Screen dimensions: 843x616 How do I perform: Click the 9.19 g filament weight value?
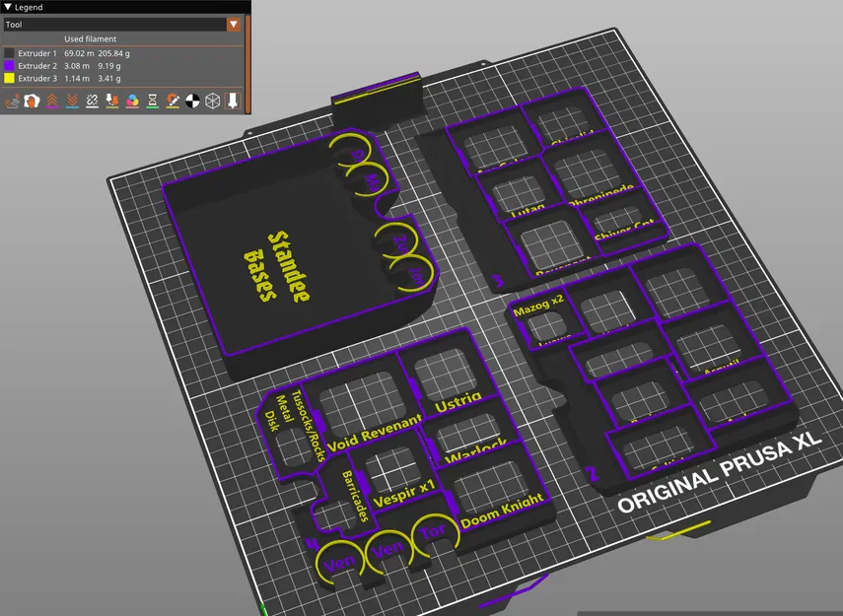(109, 66)
